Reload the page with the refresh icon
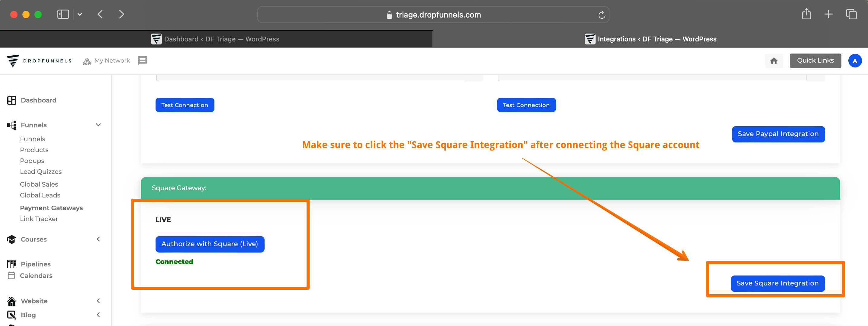 pos(601,15)
